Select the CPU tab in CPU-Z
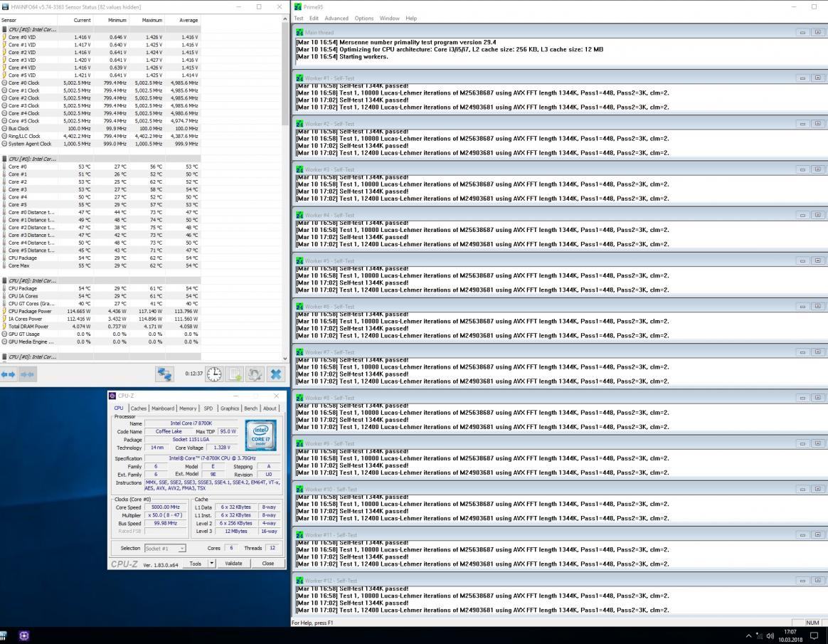 (x=119, y=408)
